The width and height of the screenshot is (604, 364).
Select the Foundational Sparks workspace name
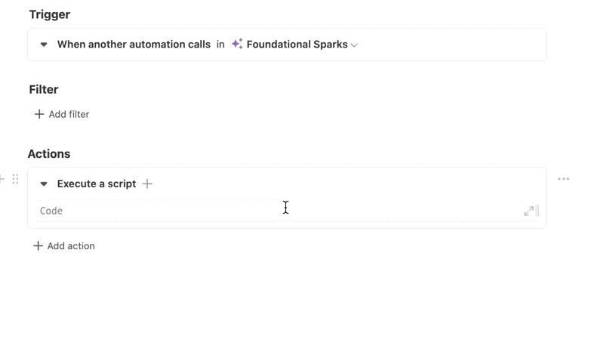pos(297,45)
